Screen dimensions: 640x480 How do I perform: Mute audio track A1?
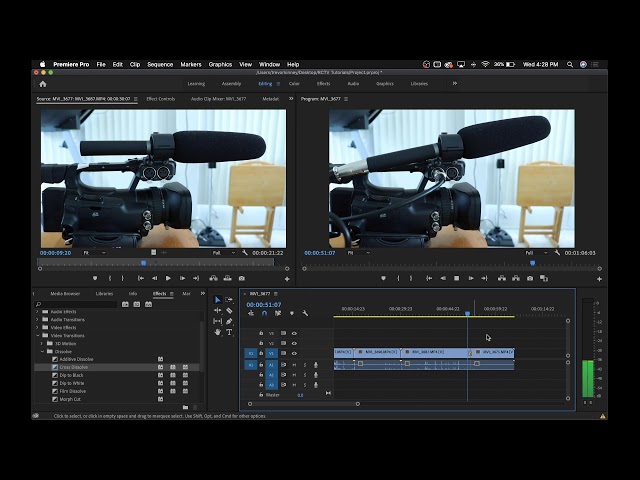coord(294,364)
